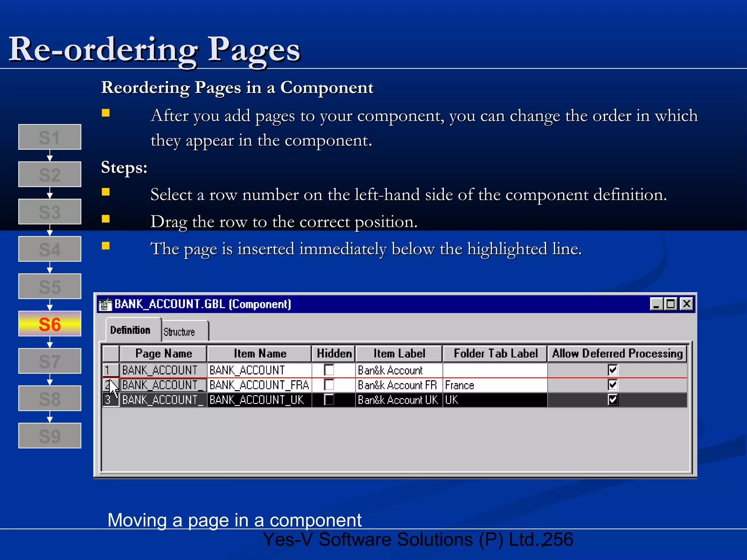The height and width of the screenshot is (560, 747).
Task: Click the Item Label column header
Action: [x=399, y=353]
